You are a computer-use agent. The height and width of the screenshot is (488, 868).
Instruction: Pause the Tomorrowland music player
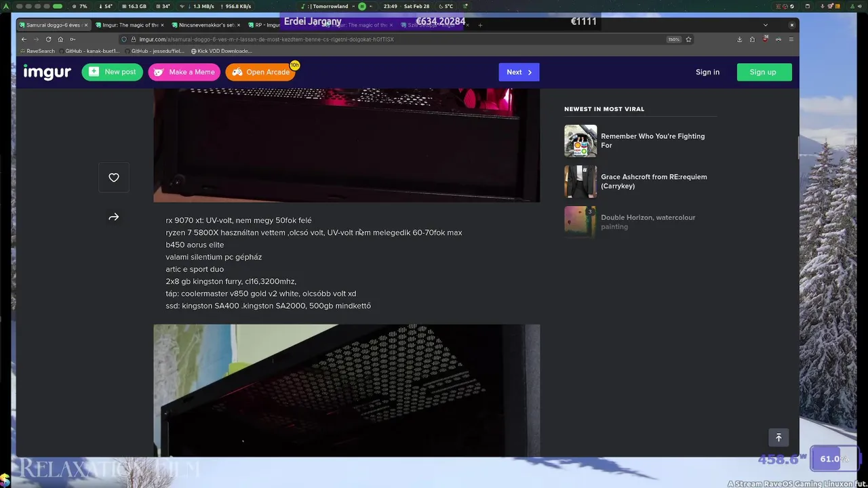click(362, 6)
